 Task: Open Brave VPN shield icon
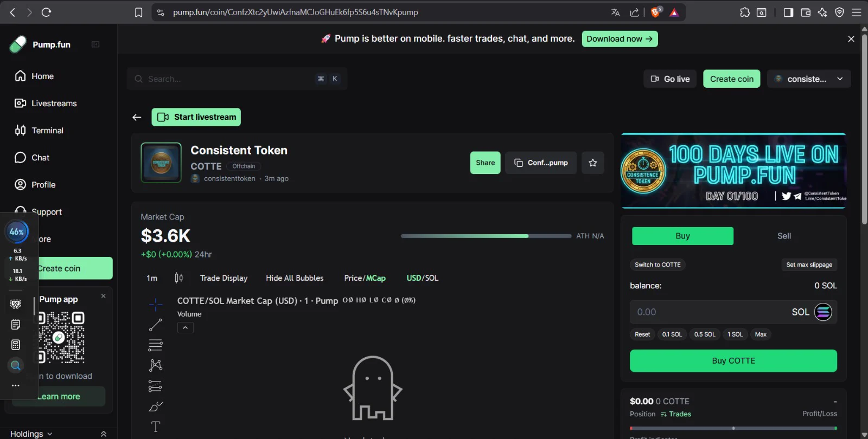click(839, 12)
